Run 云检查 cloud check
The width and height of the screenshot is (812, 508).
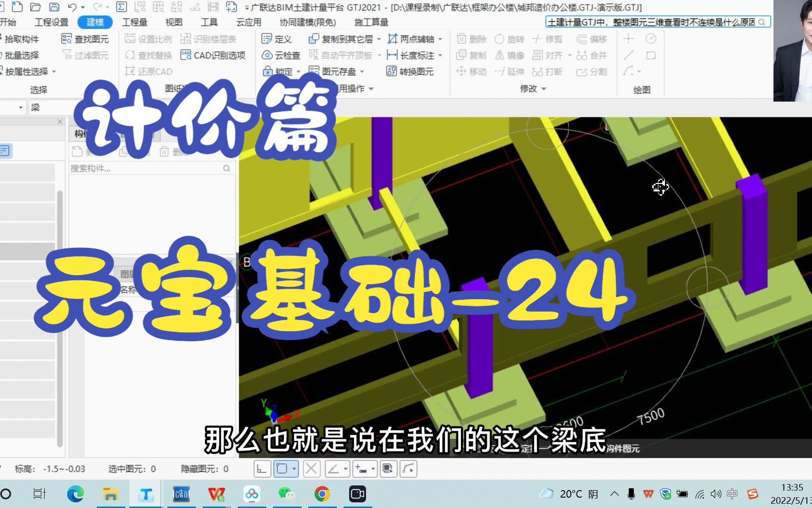click(x=281, y=55)
